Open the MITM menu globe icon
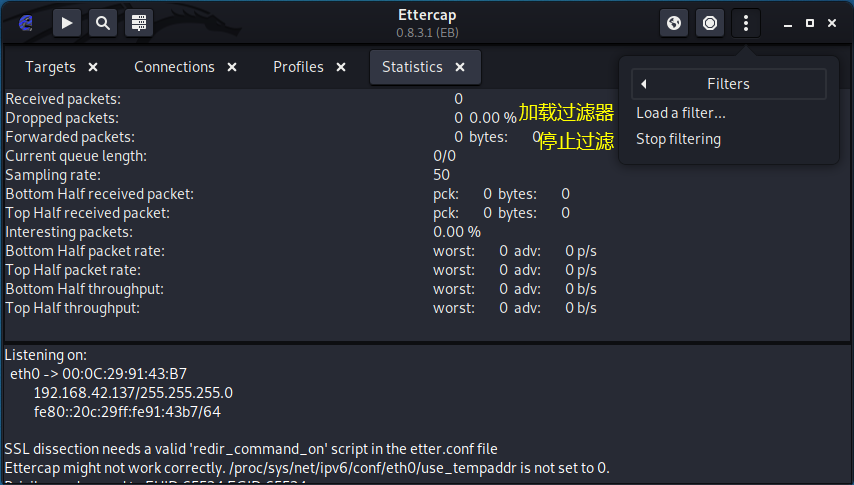 (674, 23)
